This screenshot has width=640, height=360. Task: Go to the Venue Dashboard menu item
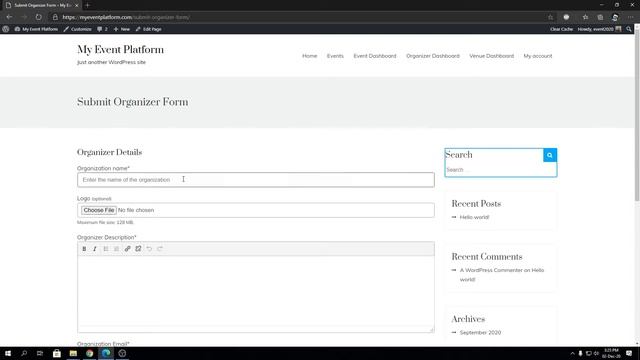pos(491,56)
